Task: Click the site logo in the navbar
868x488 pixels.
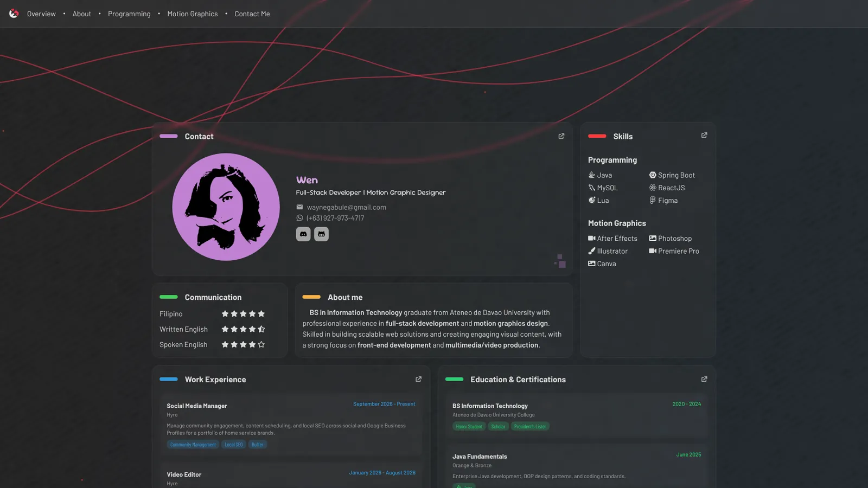Action: pos(14,14)
